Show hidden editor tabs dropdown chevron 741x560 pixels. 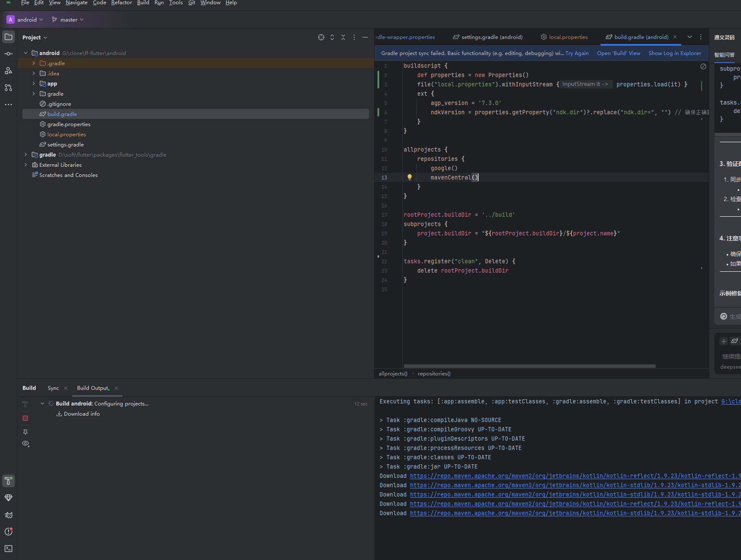[690, 37]
